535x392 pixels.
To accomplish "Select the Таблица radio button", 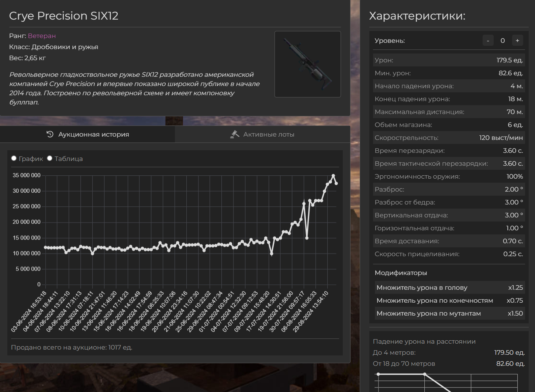I will (x=49, y=158).
